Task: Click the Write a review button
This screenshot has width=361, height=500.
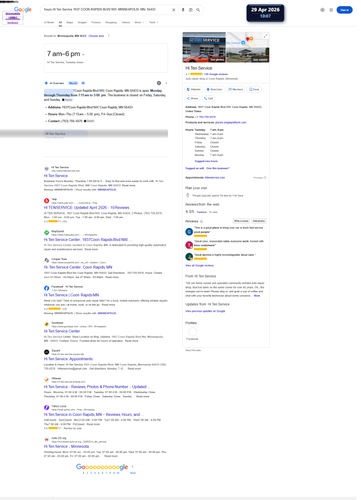Action: [241, 221]
